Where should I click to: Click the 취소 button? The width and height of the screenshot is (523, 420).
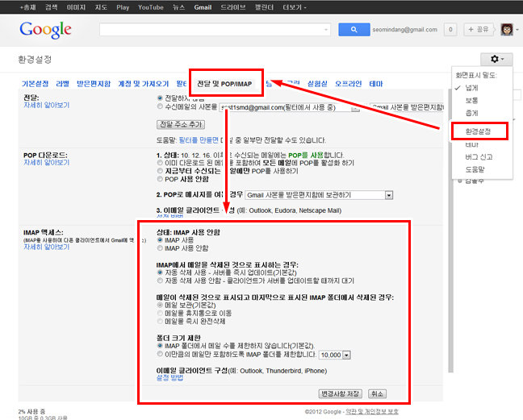coord(377,393)
